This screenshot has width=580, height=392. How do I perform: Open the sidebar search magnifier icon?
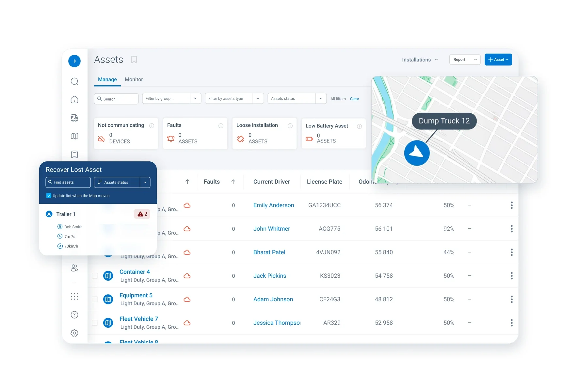tap(74, 81)
